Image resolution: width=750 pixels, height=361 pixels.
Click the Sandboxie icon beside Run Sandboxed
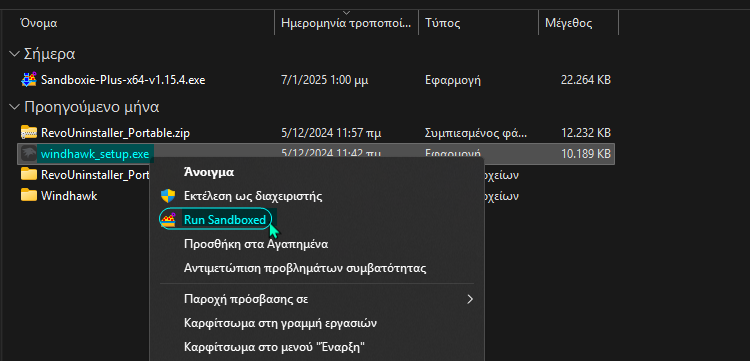tap(167, 219)
